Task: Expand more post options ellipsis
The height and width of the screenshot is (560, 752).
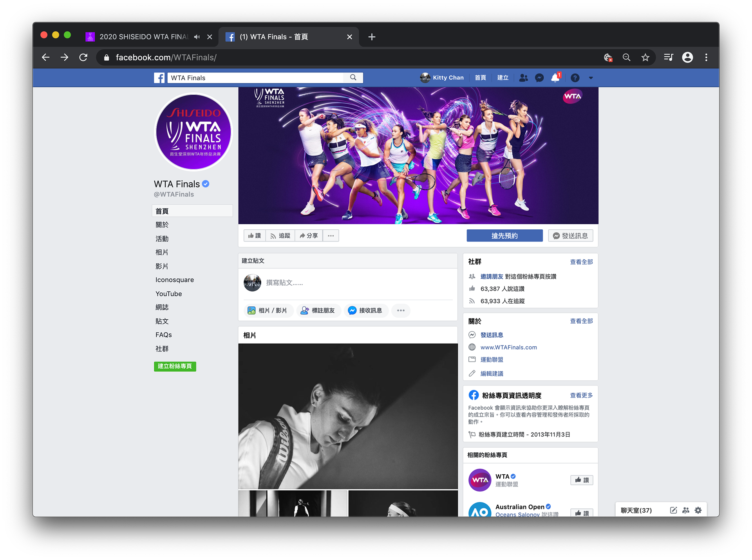Action: (401, 310)
